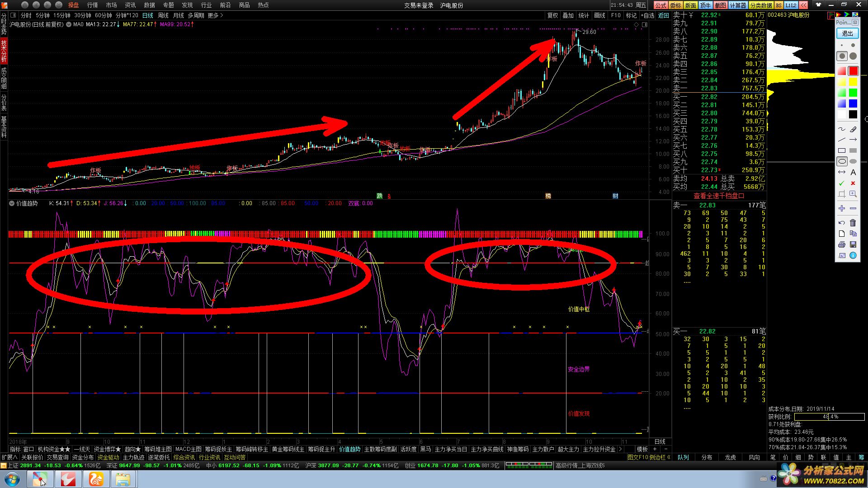
Task: Select hollow rectangle drawing tool
Action: pyautogui.click(x=842, y=150)
